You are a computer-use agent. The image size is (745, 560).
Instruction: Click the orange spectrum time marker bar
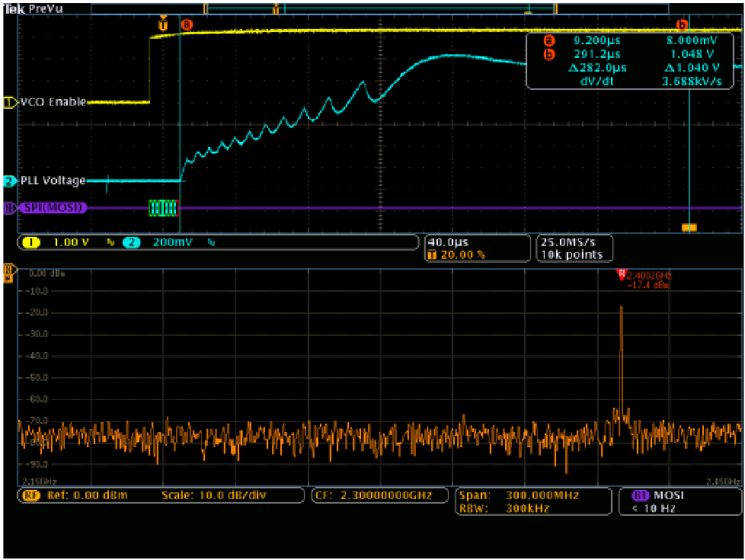click(x=689, y=227)
